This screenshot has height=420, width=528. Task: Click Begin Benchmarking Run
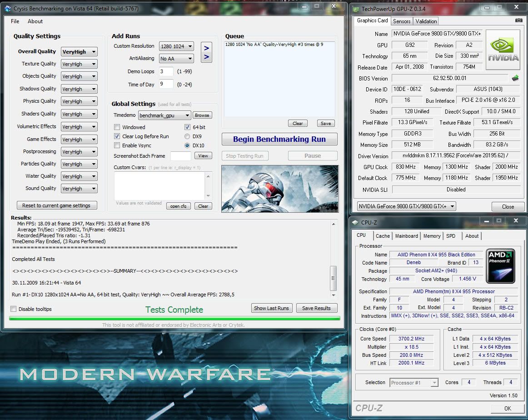click(x=279, y=139)
